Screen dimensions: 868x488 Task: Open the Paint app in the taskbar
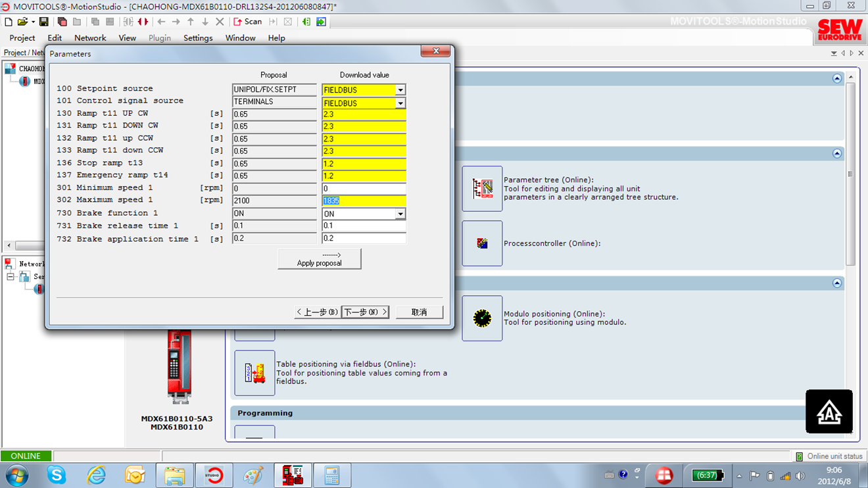253,475
